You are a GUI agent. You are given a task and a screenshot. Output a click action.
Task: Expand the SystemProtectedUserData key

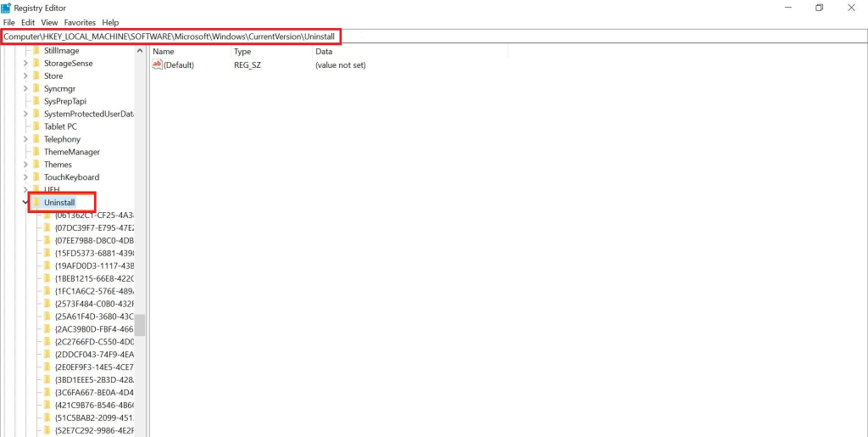tap(25, 114)
